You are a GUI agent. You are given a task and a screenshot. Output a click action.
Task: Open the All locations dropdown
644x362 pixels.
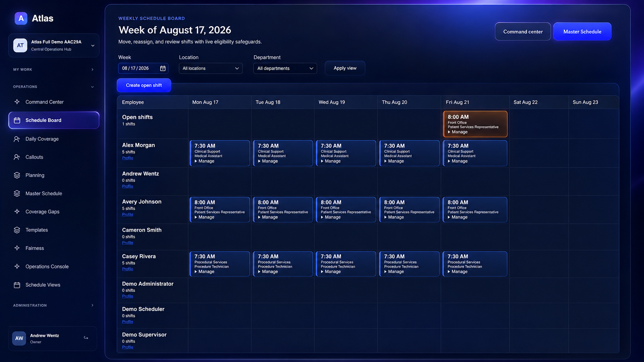(211, 68)
